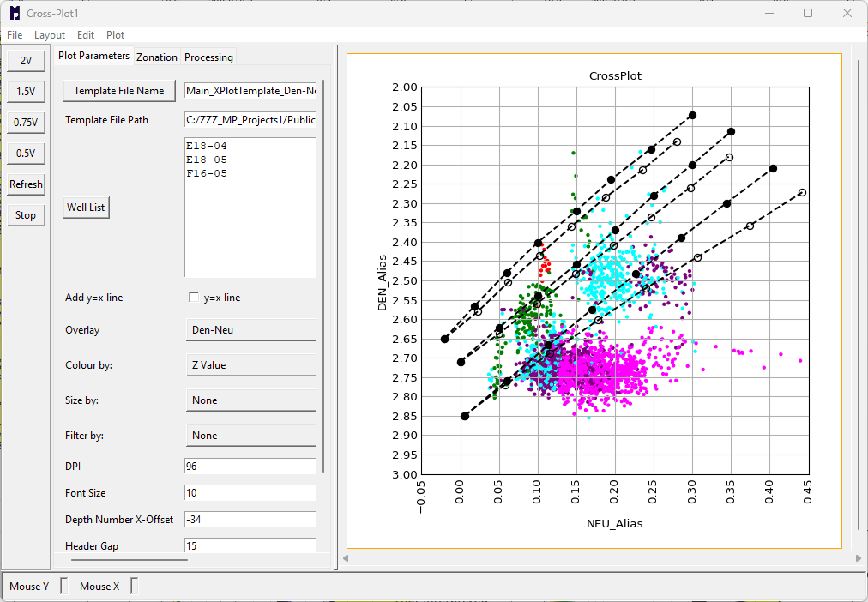
Task: Open the Edit menu
Action: [x=85, y=35]
